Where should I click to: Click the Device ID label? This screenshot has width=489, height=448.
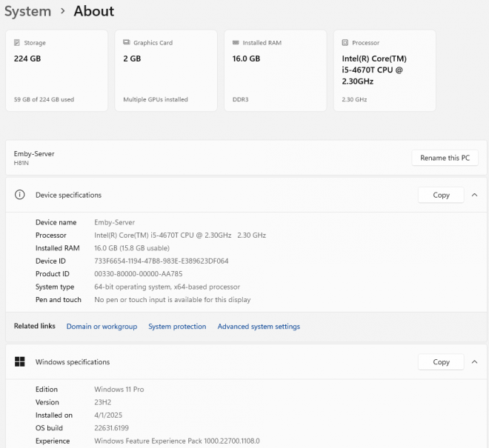tap(50, 261)
